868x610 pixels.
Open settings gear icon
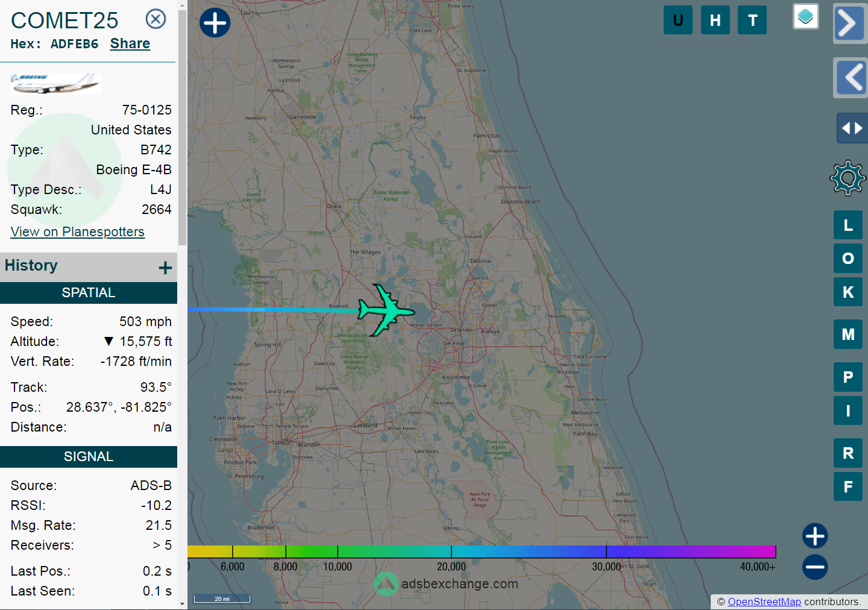pos(848,177)
